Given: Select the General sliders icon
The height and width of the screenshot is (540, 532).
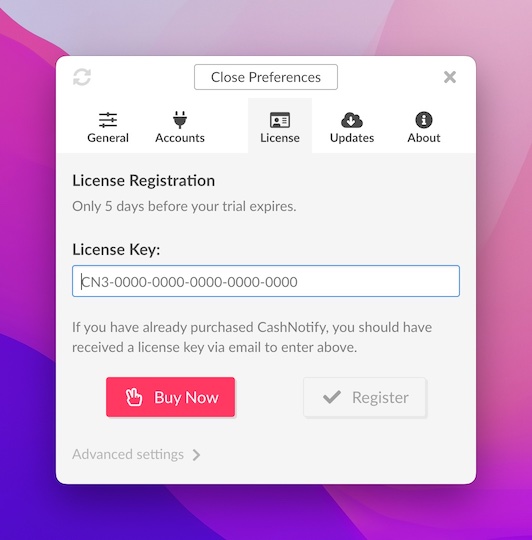Looking at the screenshot, I should (108, 120).
